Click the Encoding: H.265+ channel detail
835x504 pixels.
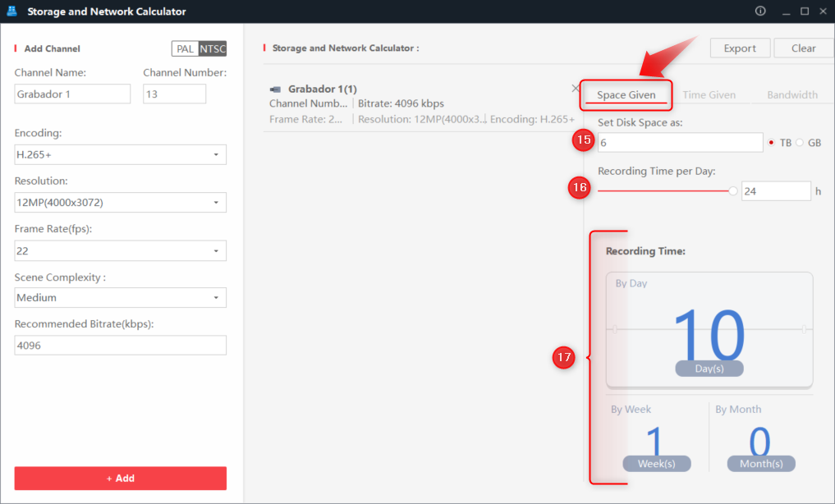click(533, 119)
